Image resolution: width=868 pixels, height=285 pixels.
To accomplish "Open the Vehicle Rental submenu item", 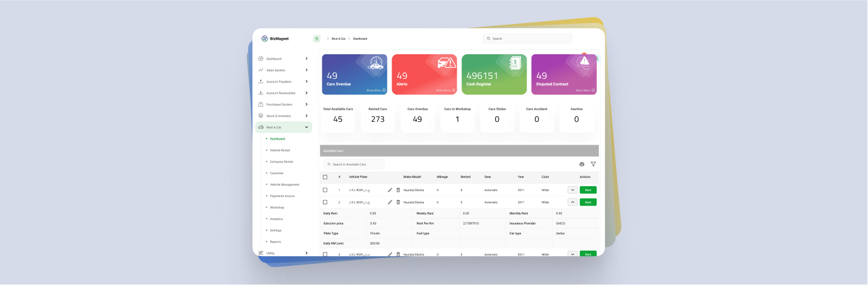I will point(279,150).
